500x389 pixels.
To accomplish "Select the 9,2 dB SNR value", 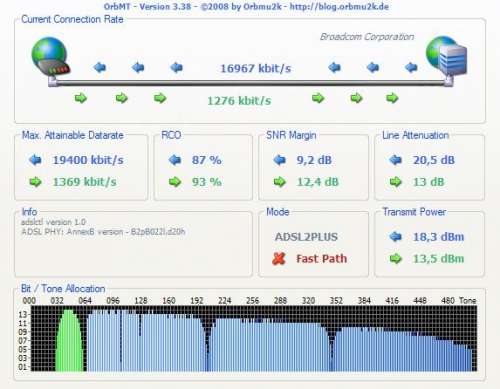I will [x=314, y=160].
